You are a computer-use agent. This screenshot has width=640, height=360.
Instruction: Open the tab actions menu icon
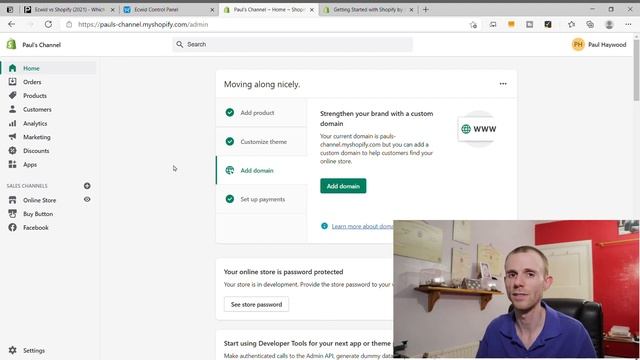coord(10,9)
